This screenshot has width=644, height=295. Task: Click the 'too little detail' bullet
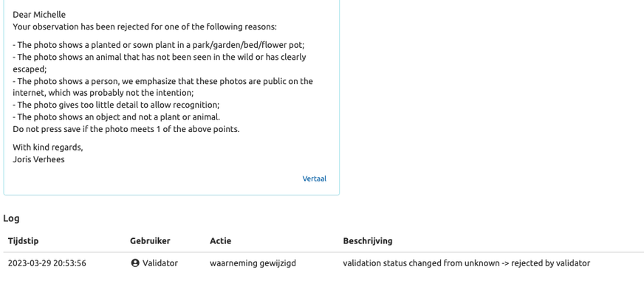click(116, 105)
